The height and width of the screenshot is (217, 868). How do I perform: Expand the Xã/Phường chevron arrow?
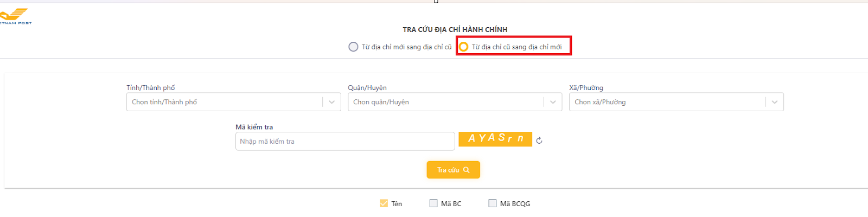(x=774, y=102)
